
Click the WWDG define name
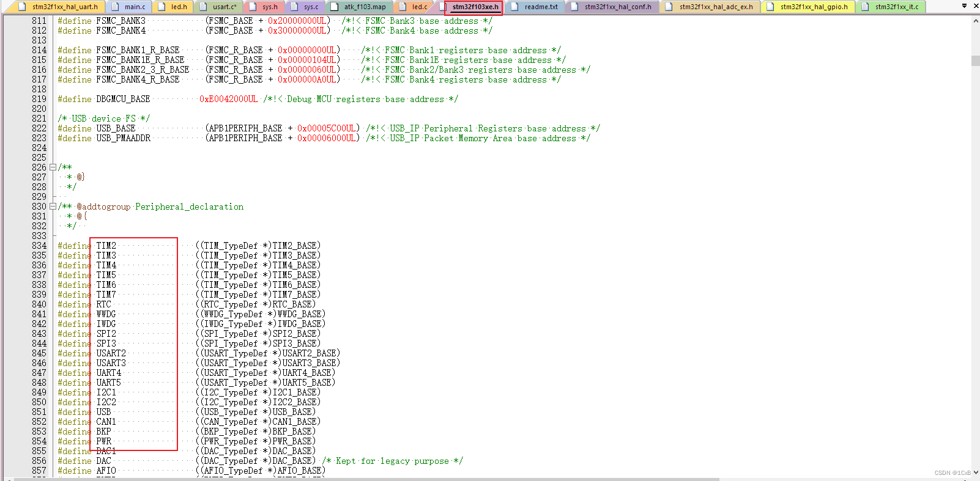tap(106, 314)
